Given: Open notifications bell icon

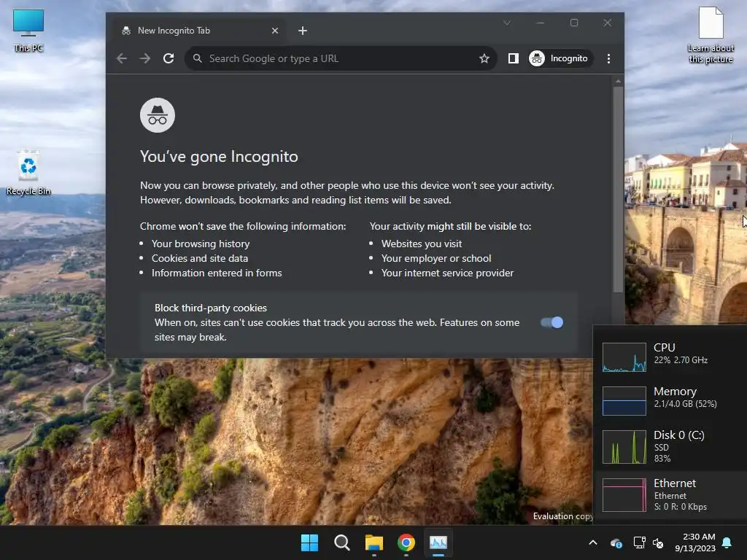Looking at the screenshot, I should click(x=727, y=542).
